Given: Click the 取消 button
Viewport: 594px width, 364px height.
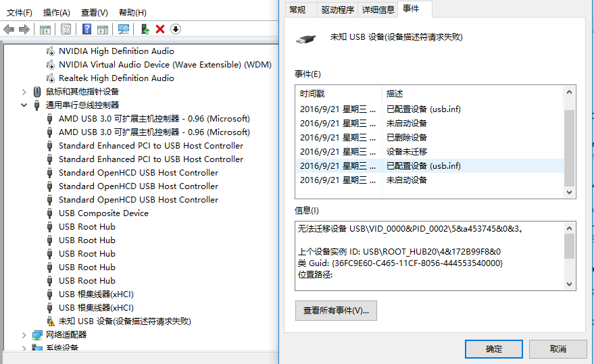Looking at the screenshot, I should 558,349.
